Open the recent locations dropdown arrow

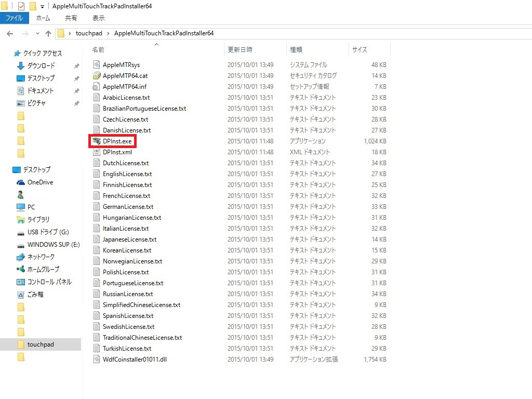[37, 34]
